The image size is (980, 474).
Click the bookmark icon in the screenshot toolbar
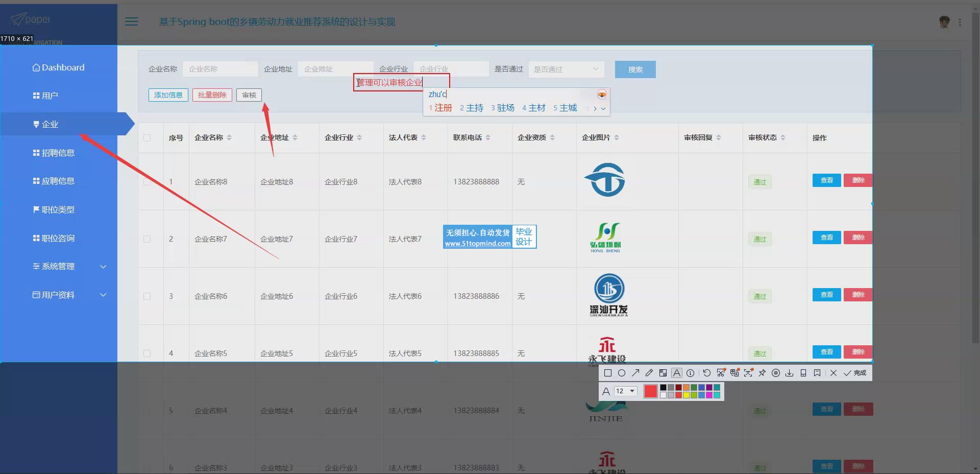(x=817, y=373)
